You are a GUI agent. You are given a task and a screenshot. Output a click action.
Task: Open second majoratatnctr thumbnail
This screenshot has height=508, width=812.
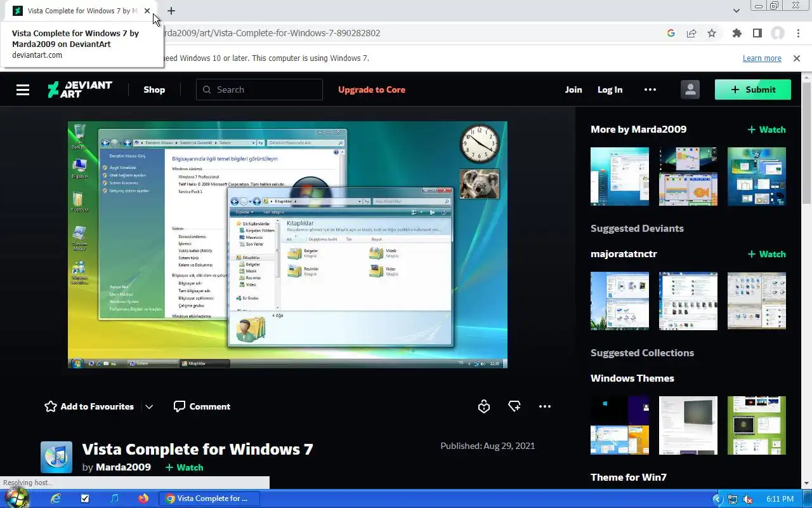pos(688,301)
